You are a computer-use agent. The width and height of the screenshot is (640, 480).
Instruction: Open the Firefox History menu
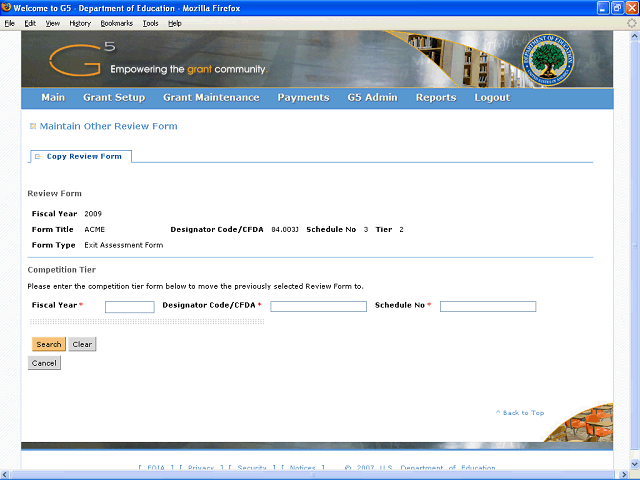point(80,23)
